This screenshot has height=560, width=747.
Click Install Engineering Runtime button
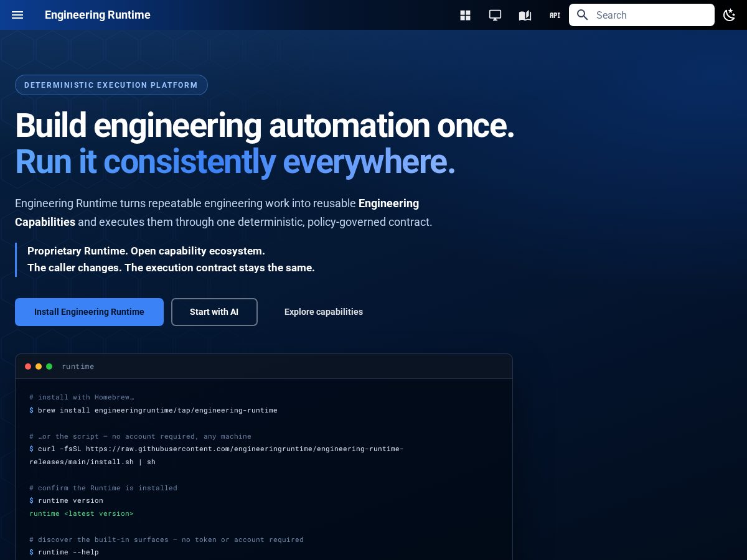(x=89, y=312)
